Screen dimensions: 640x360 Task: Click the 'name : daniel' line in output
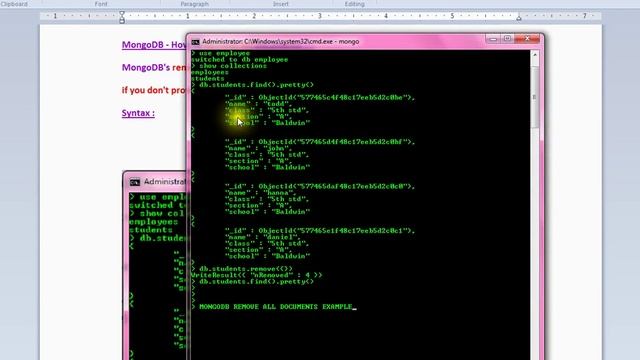click(x=263, y=237)
